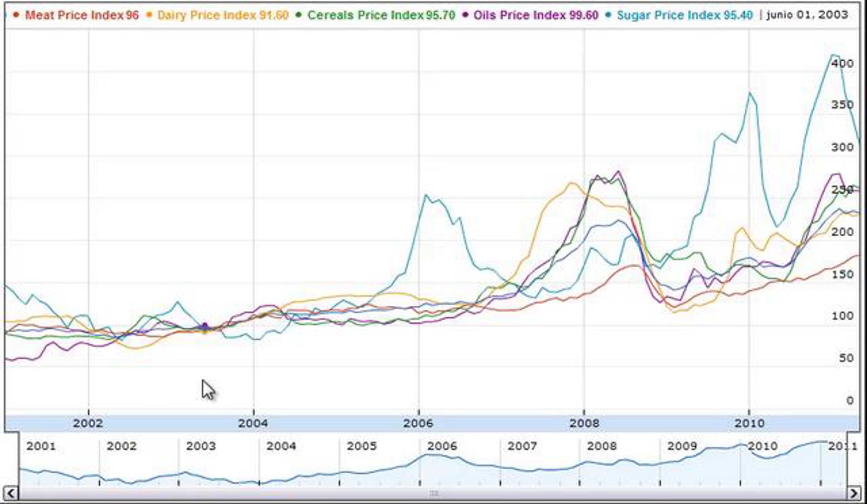Screen dimensions: 867x504
Task: Click the 2004 label on main axis
Action: point(253,423)
